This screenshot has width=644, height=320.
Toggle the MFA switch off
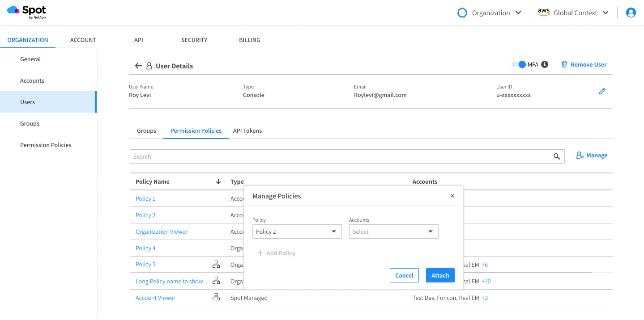[x=519, y=64]
